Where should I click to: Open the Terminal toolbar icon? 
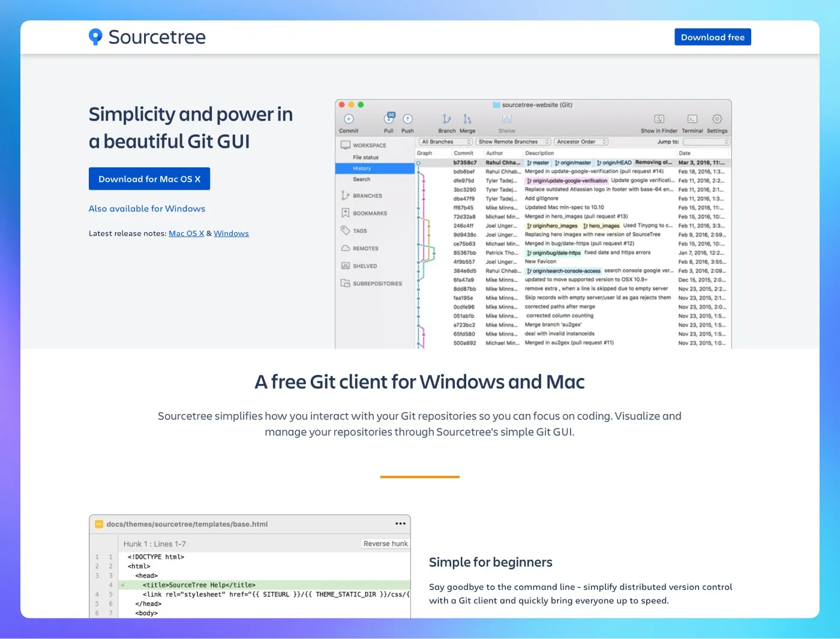tap(692, 119)
